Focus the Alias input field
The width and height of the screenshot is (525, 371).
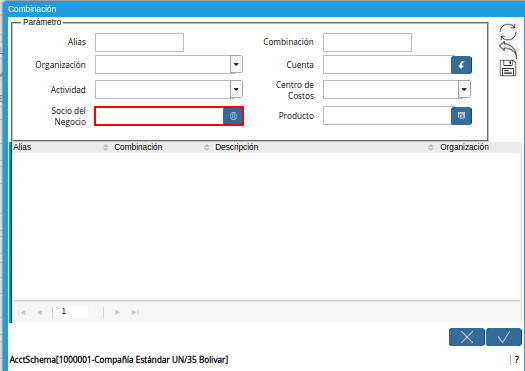coord(139,42)
